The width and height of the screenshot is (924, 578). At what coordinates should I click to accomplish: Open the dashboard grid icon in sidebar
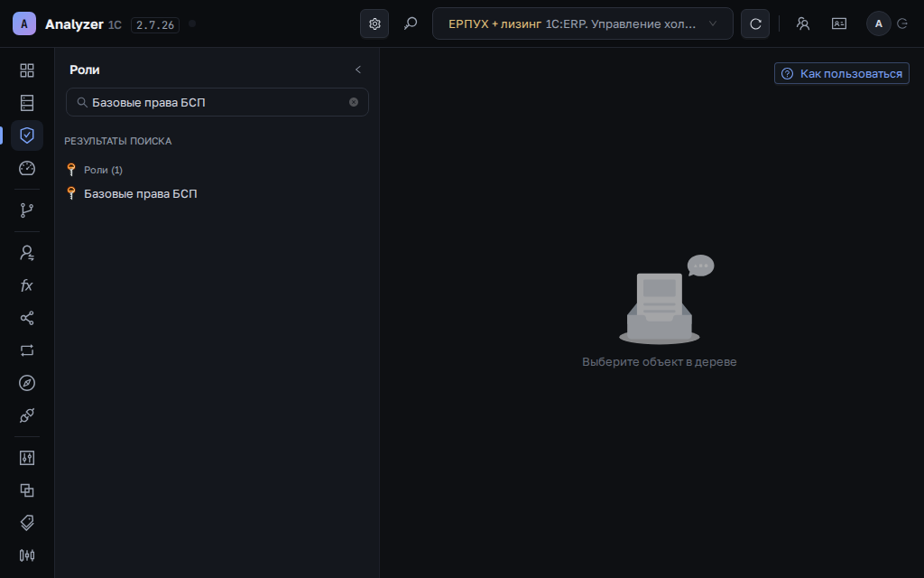pos(26,70)
